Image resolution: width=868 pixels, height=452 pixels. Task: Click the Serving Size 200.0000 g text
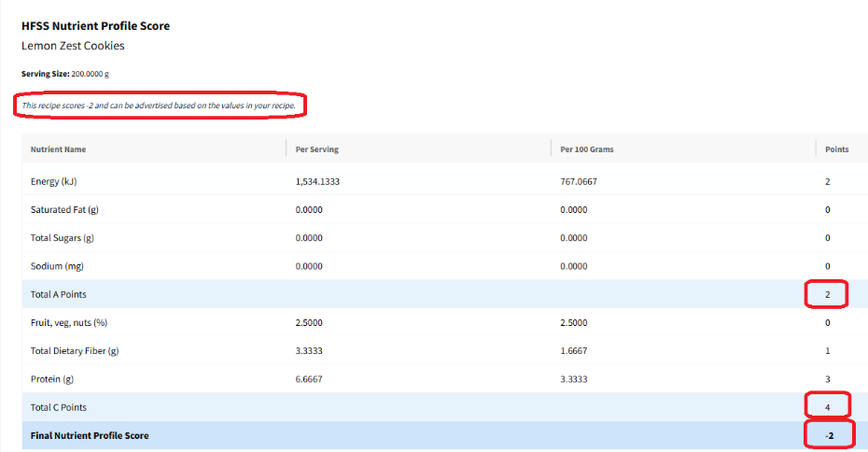point(65,73)
